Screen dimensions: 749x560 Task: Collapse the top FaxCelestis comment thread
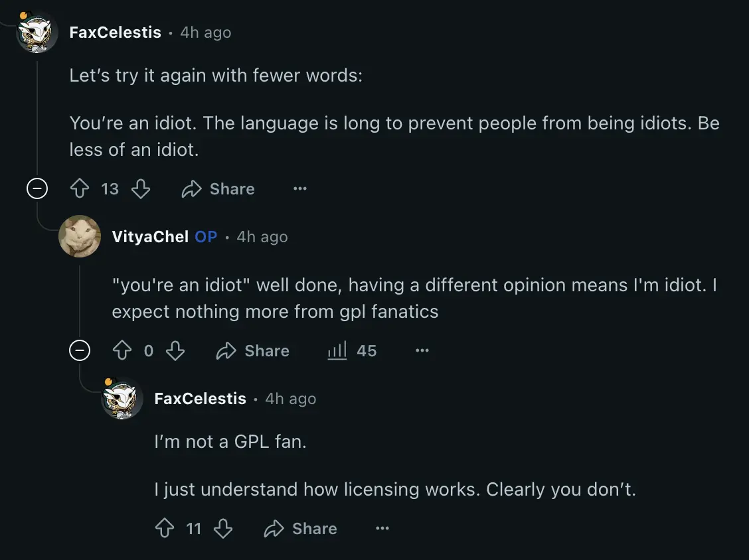click(x=37, y=188)
